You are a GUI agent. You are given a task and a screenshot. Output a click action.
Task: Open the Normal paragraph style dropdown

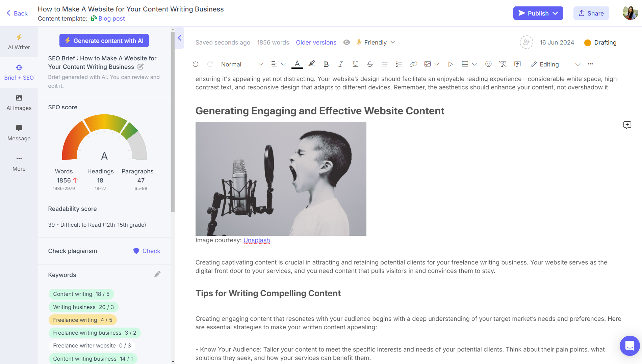(x=242, y=64)
